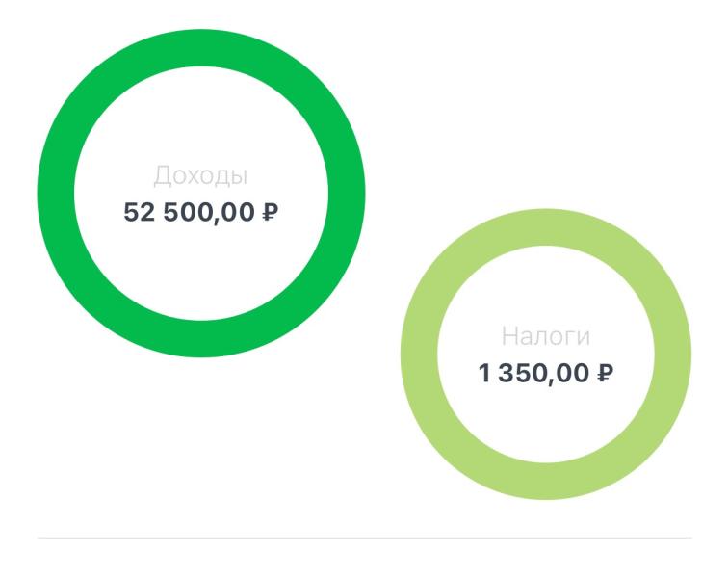The image size is (728, 578).
Task: Click the letter Д in Доходы
Action: (x=163, y=175)
